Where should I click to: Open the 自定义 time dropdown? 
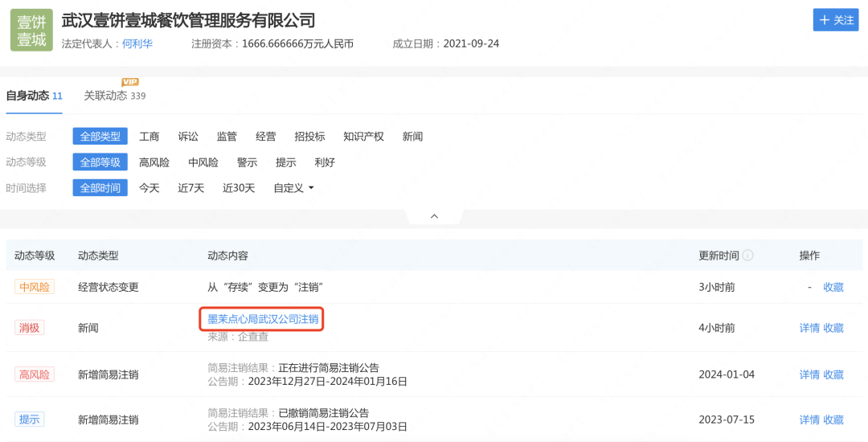tap(293, 188)
